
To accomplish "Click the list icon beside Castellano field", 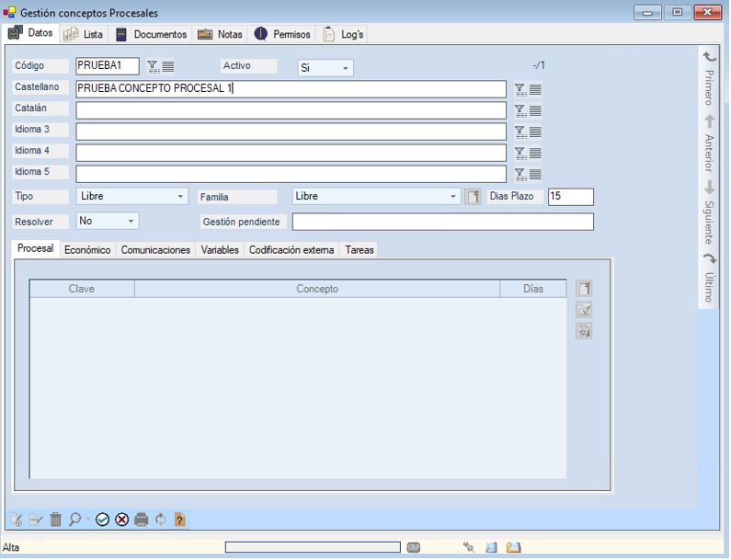I will [x=535, y=89].
